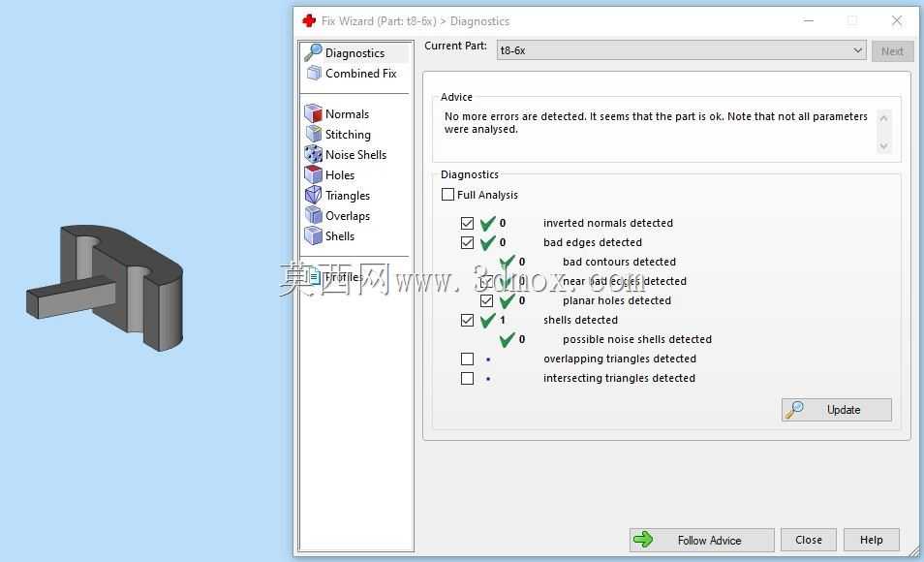Open the Diagnostics page in sidebar
Screen dimensions: 924x562
pos(355,52)
